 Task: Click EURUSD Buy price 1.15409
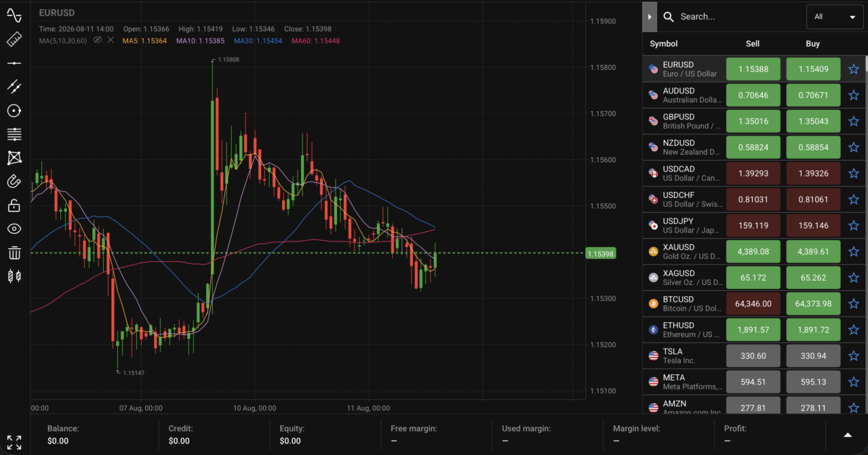(x=813, y=69)
